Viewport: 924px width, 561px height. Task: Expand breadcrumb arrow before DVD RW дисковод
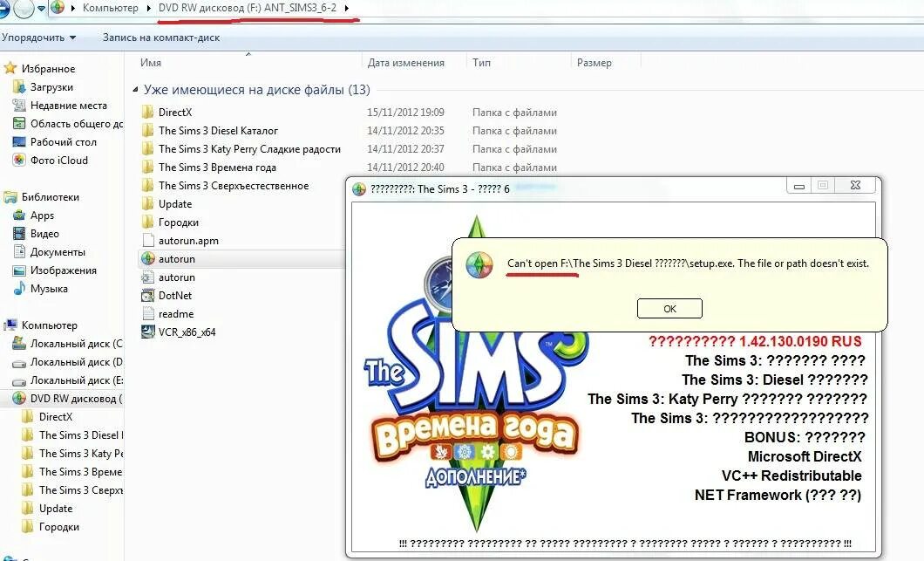pyautogui.click(x=148, y=8)
